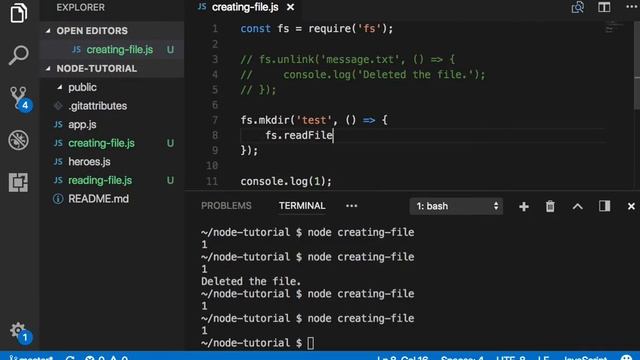The width and height of the screenshot is (640, 360).
Task: Place cursor on the fs.mkdir('test' line
Action: point(313,120)
